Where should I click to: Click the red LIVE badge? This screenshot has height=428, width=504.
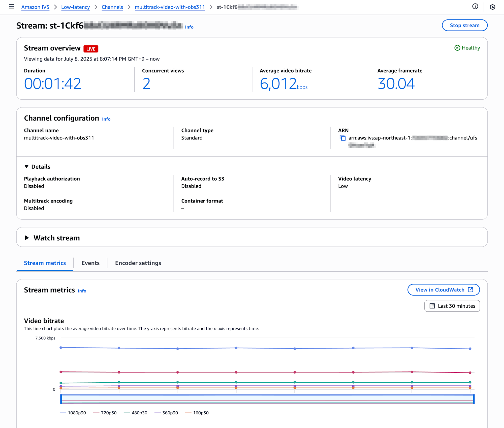point(91,49)
